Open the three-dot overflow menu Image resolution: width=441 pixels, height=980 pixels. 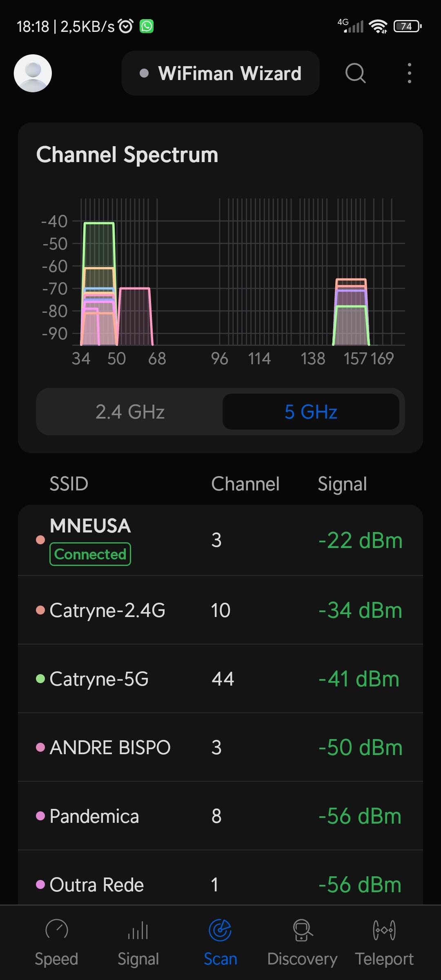(x=409, y=73)
